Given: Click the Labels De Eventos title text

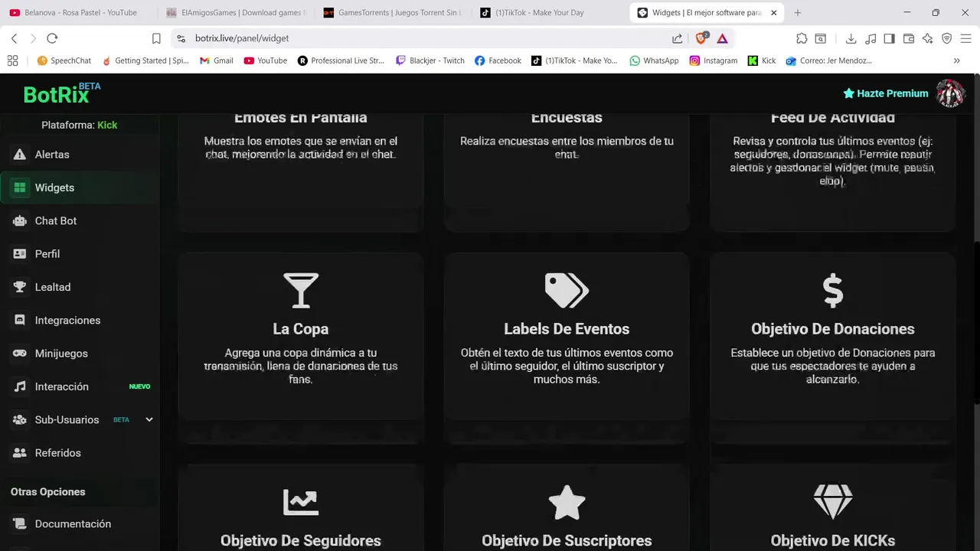Looking at the screenshot, I should click(567, 329).
